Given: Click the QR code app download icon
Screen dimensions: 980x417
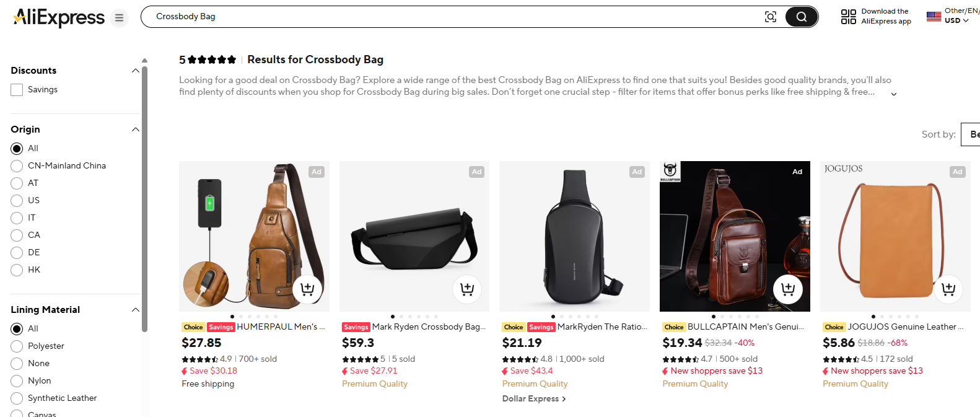Looking at the screenshot, I should (847, 17).
